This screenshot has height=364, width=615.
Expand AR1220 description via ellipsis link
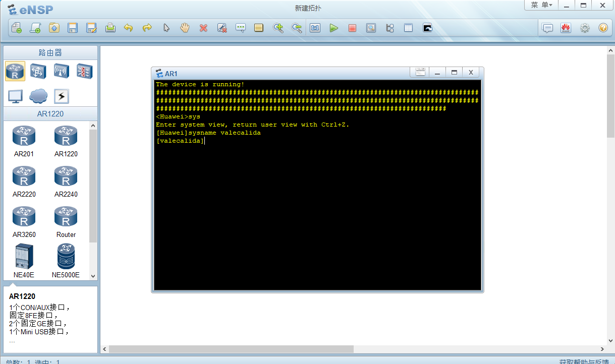point(12,340)
